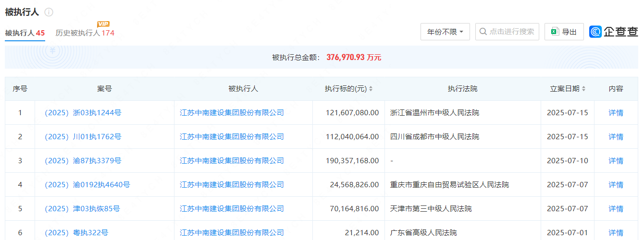Open the 年份不限 year dropdown
This screenshot has width=644, height=240.
(x=445, y=32)
